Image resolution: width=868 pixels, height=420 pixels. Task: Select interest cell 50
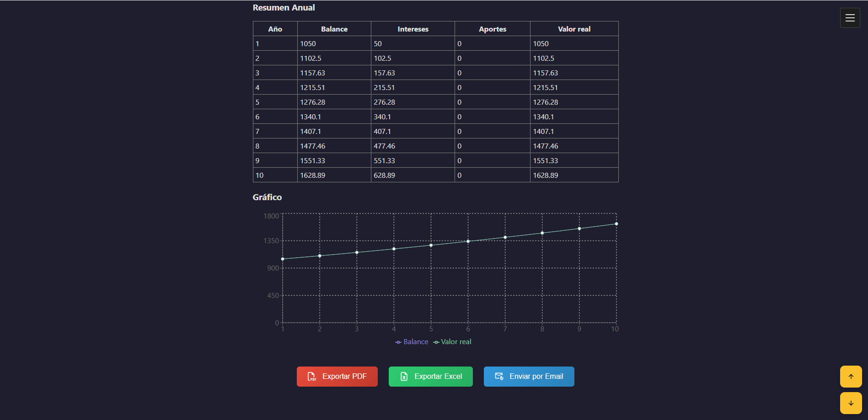point(413,43)
